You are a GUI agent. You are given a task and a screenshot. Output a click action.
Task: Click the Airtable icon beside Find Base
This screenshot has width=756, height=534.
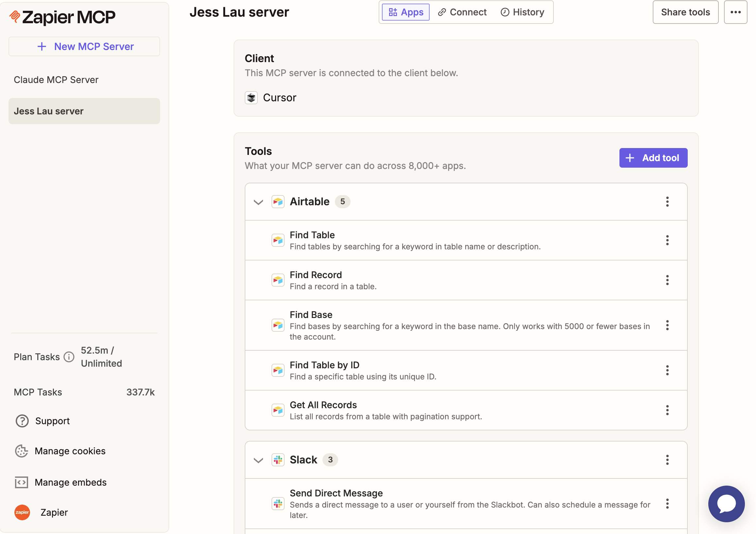(x=278, y=325)
